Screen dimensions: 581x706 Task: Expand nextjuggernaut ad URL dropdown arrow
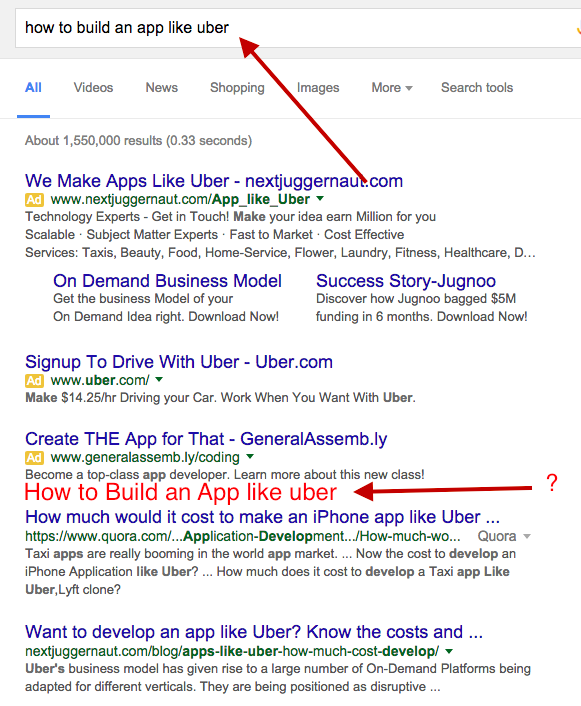click(x=320, y=198)
